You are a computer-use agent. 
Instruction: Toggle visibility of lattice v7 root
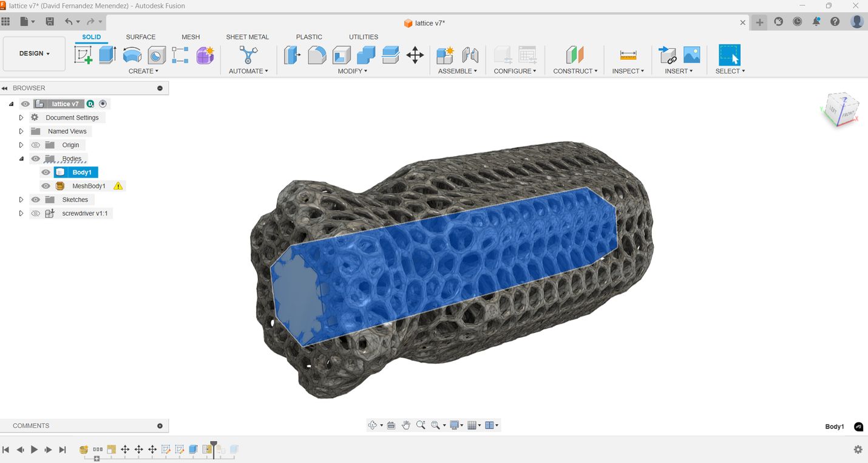click(x=25, y=104)
